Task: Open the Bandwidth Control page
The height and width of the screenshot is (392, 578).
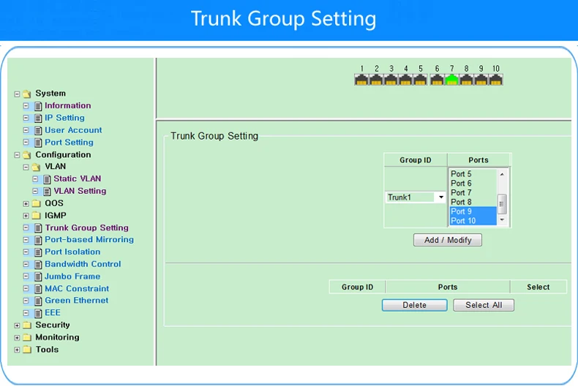Action: 83,264
